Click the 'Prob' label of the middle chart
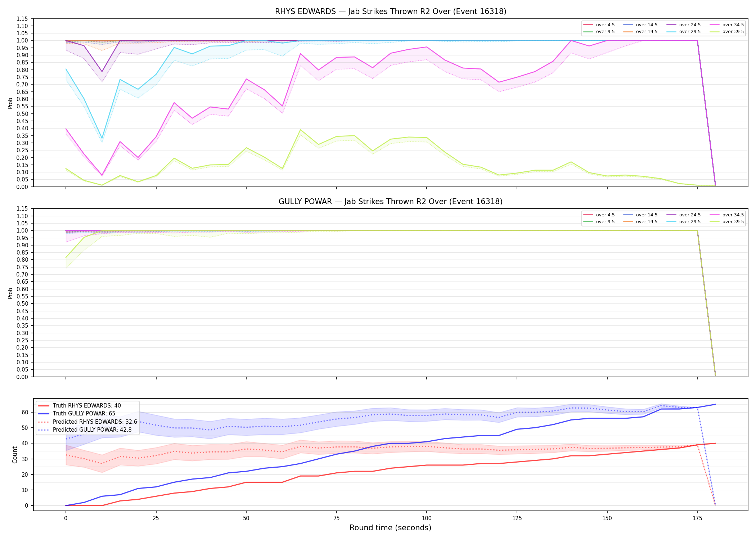756x540 pixels. click(x=10, y=293)
